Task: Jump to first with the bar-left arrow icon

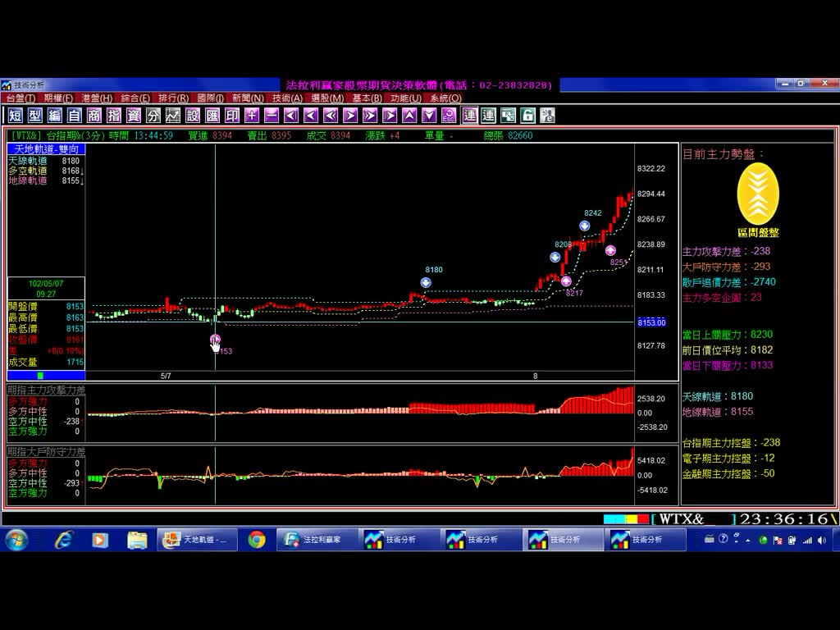Action: 291,115
